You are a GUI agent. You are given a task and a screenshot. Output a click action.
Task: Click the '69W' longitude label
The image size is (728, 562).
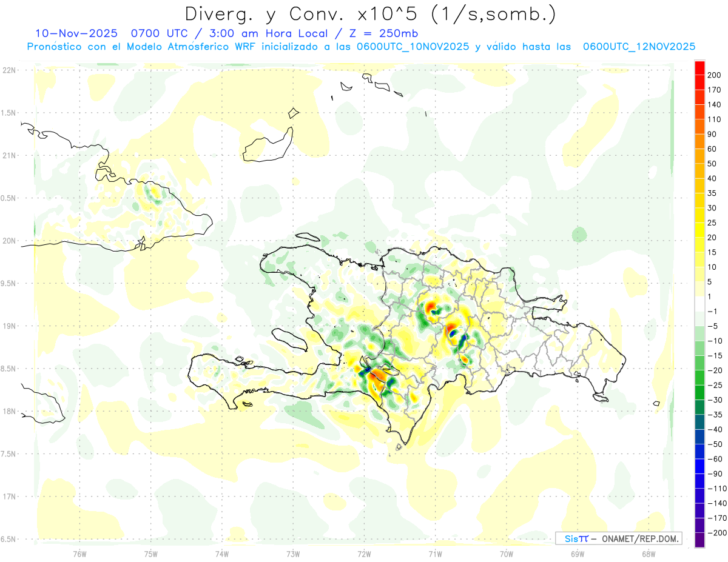coord(578,554)
